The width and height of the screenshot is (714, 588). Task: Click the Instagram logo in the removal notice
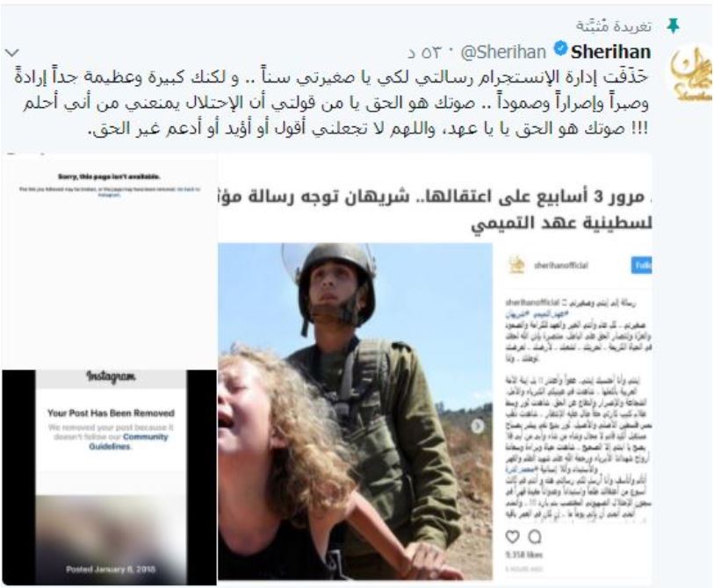tap(111, 377)
